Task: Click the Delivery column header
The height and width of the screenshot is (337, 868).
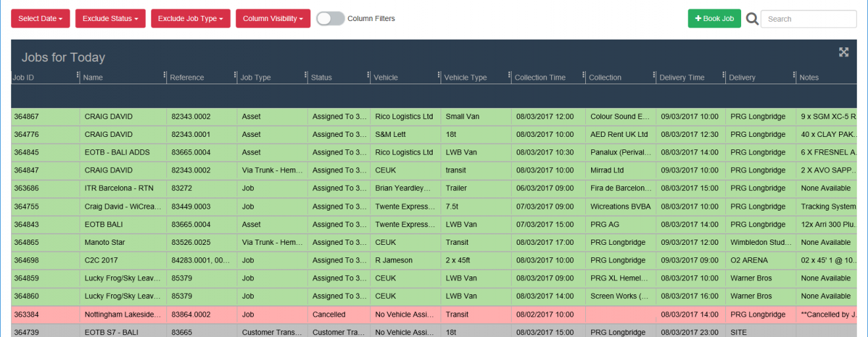Action: pyautogui.click(x=742, y=78)
